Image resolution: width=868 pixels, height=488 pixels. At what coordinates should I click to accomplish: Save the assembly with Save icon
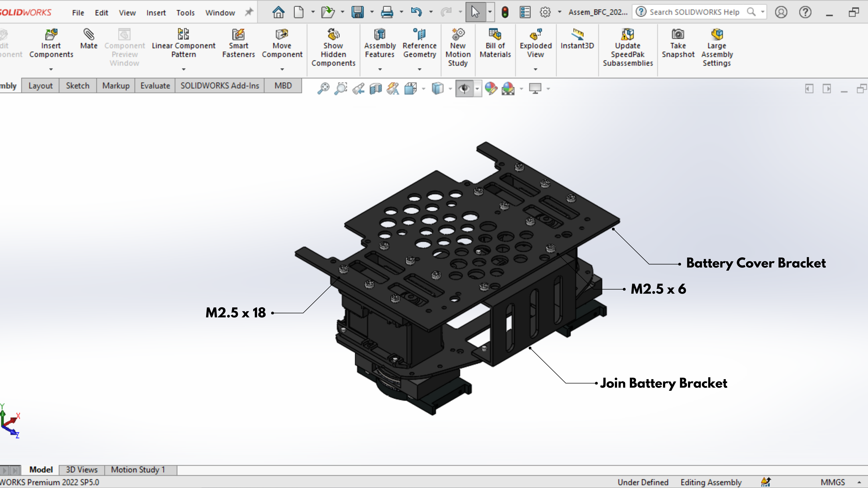[x=357, y=12]
